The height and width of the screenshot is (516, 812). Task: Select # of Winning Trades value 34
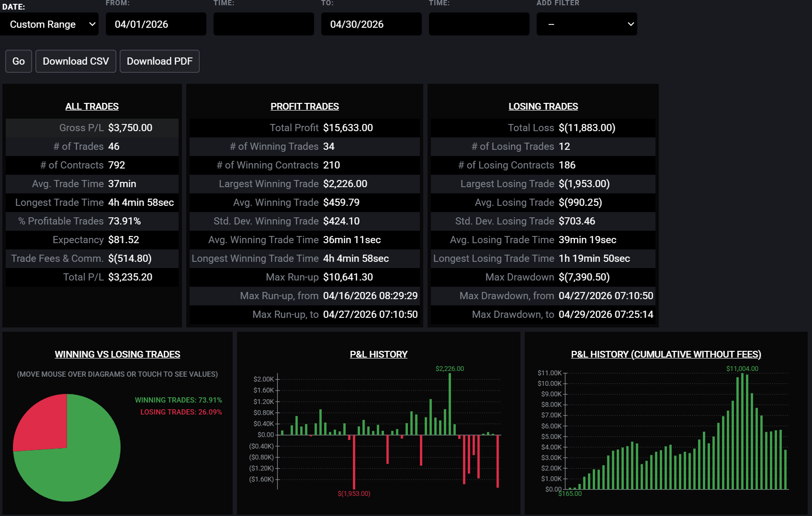(x=329, y=146)
